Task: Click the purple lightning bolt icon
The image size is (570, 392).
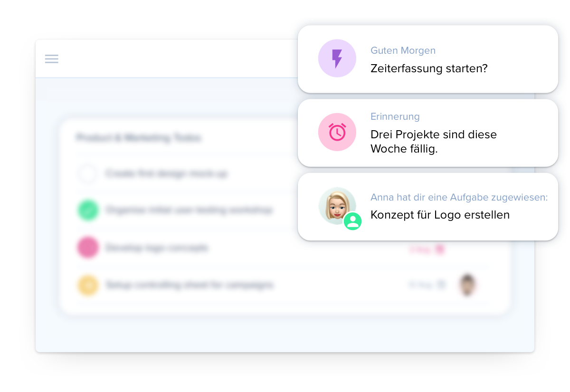Action: 337,58
